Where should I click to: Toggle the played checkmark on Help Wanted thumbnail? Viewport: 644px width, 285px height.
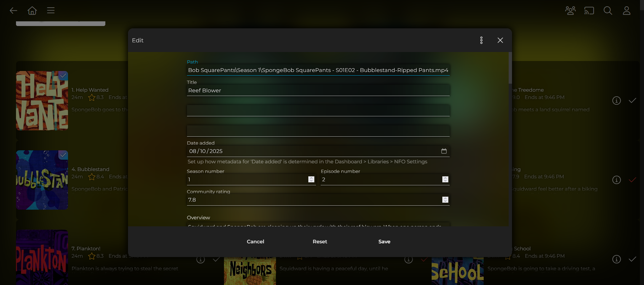(x=63, y=76)
